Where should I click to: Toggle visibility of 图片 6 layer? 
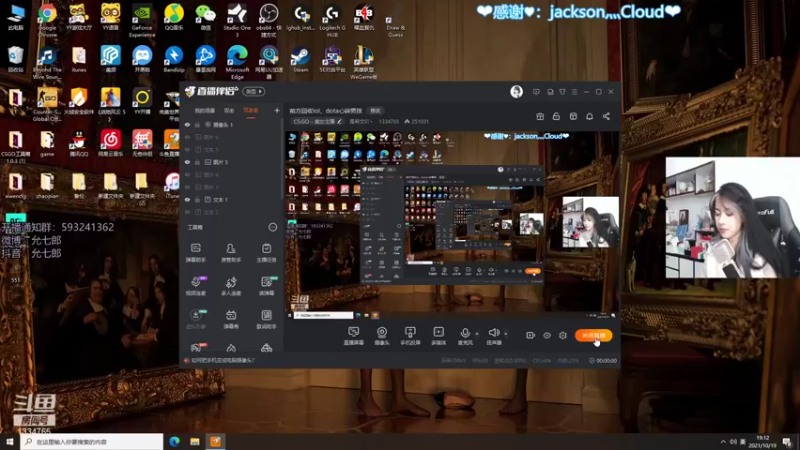coord(187,137)
